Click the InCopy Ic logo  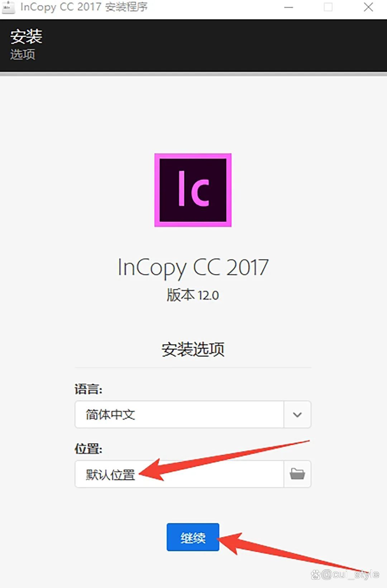coord(193,190)
